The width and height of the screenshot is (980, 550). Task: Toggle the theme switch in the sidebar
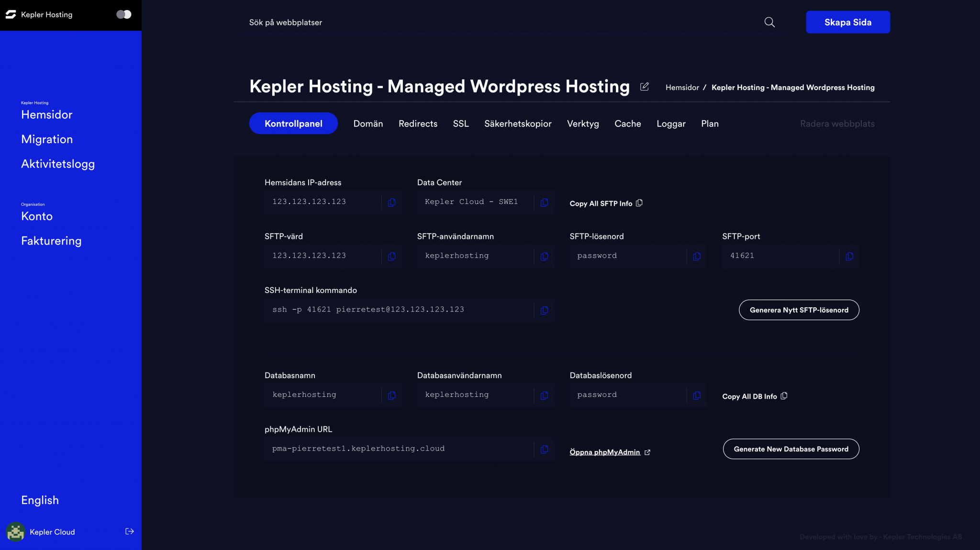tap(123, 14)
